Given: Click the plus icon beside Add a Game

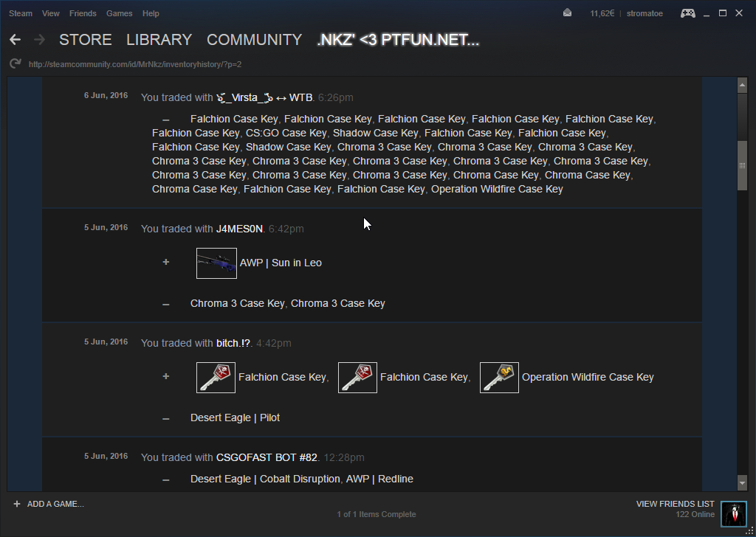Looking at the screenshot, I should coord(16,504).
